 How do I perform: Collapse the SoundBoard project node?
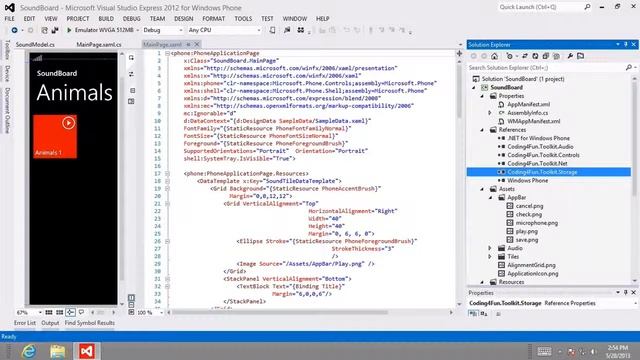pyautogui.click(x=474, y=87)
